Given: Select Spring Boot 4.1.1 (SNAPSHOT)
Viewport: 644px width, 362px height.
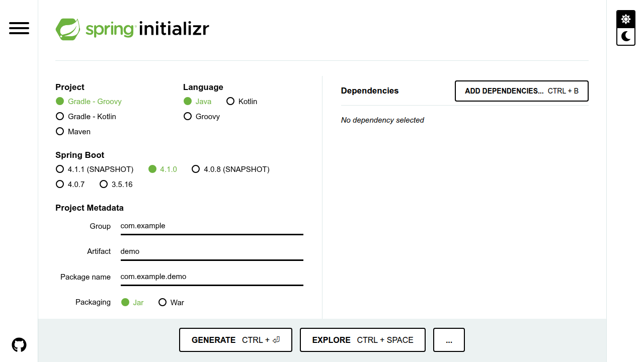Looking at the screenshot, I should [95, 169].
